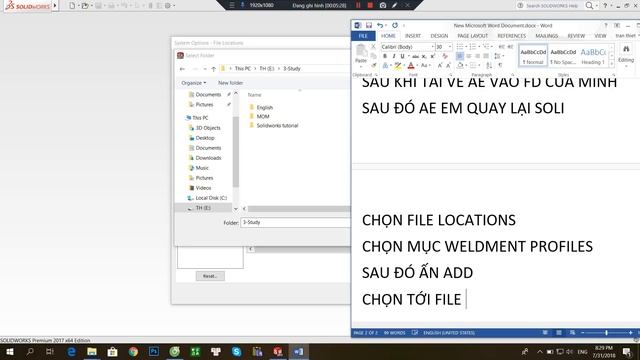Grow font size in Word
This screenshot has height=360, width=640.
(440, 65)
